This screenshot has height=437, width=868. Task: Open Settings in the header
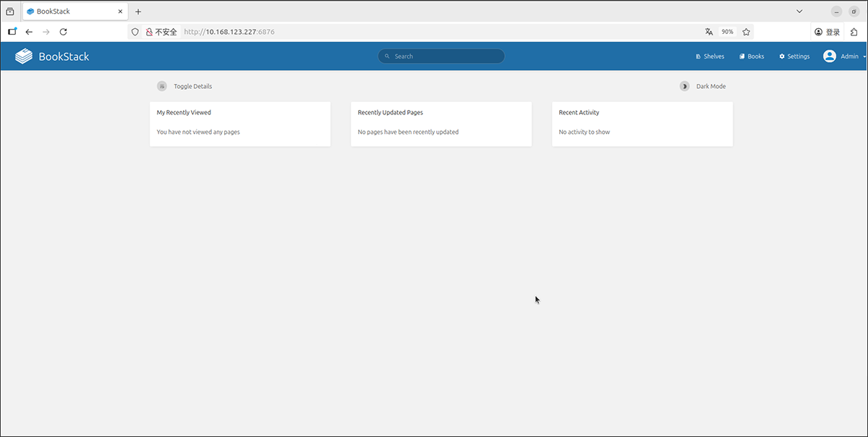(794, 56)
